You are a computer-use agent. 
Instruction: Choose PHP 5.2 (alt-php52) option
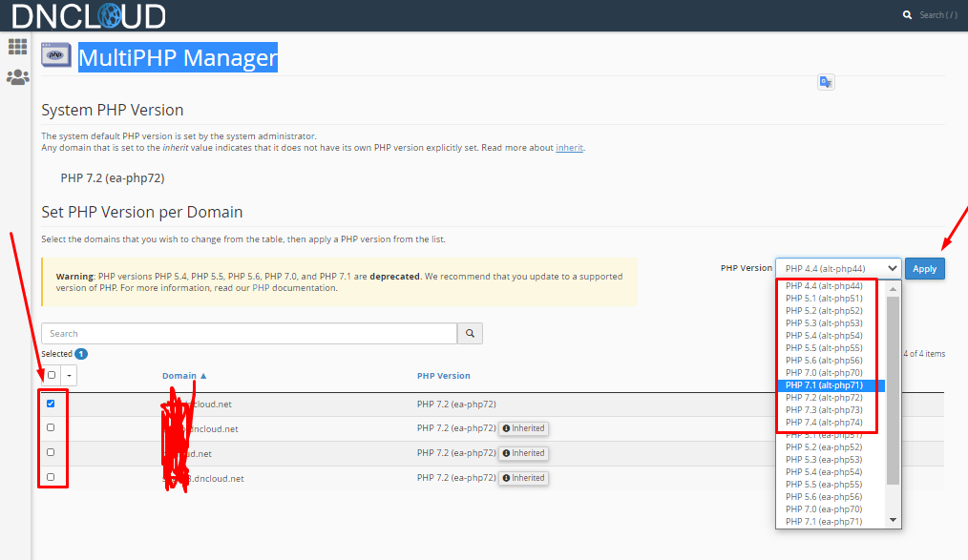(x=824, y=310)
